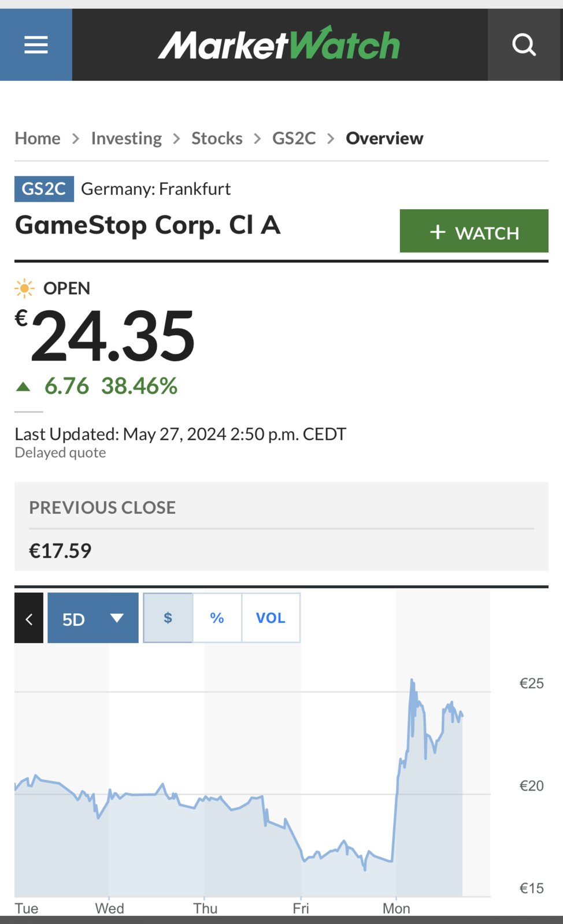Click the chevron after Stocks breadcrumb
This screenshot has height=924, width=563.
(x=257, y=139)
